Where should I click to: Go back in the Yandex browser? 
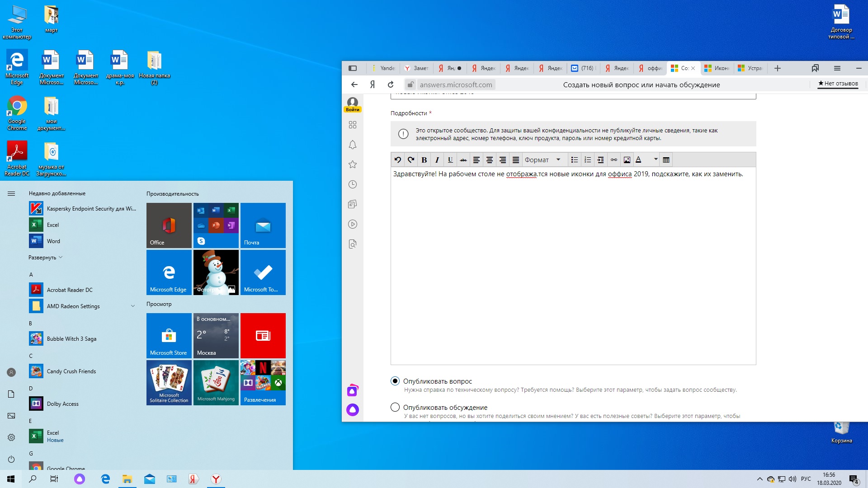coord(354,84)
